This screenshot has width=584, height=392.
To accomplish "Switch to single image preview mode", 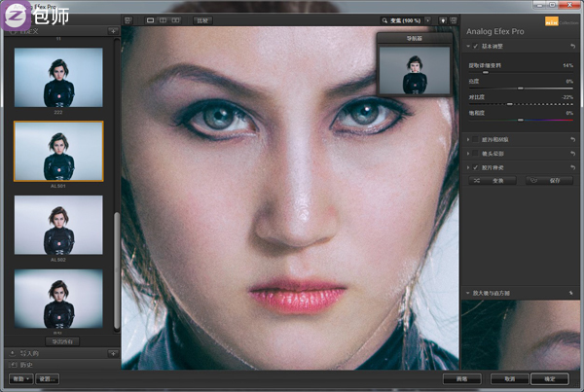I will tap(151, 20).
